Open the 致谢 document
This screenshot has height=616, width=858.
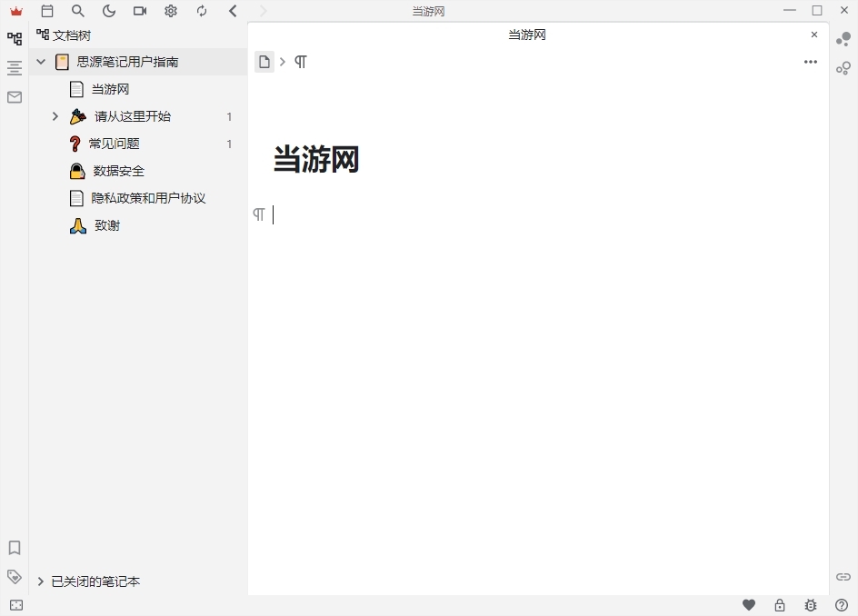106,225
